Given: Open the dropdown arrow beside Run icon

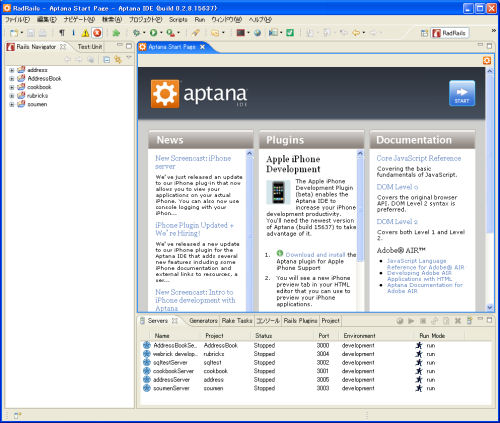Looking at the screenshot, I should click(161, 33).
